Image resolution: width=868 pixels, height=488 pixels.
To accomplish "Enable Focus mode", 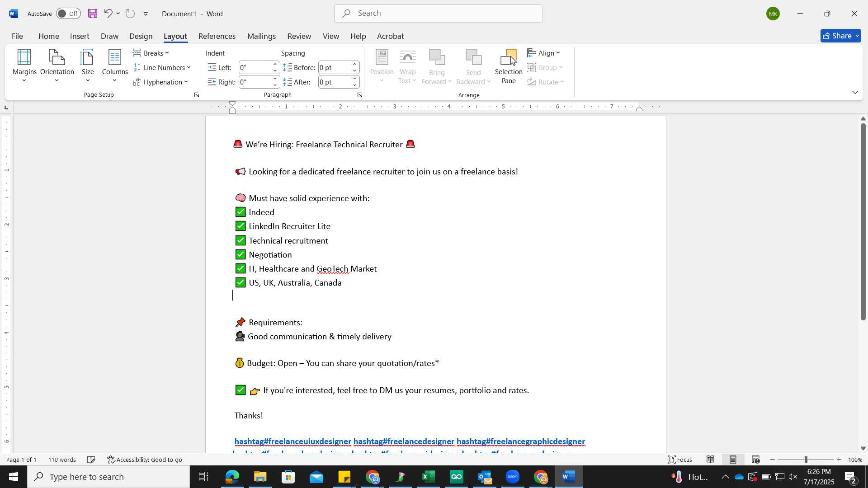I will point(680,460).
